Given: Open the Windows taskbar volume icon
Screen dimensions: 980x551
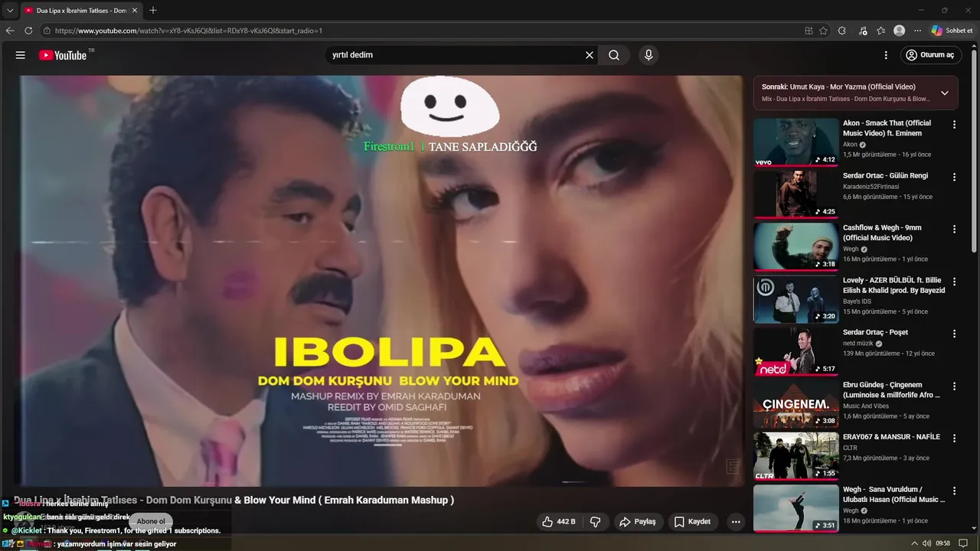Looking at the screenshot, I should (x=927, y=543).
